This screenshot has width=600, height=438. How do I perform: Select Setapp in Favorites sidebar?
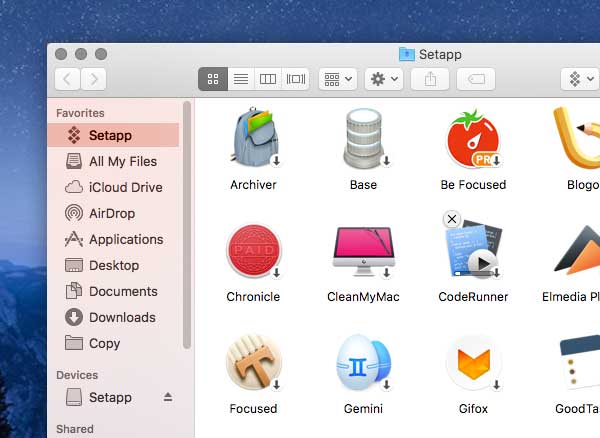[x=113, y=135]
